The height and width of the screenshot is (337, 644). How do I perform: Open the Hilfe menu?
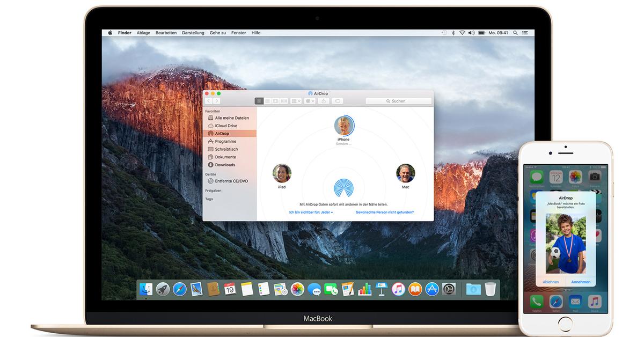(256, 33)
